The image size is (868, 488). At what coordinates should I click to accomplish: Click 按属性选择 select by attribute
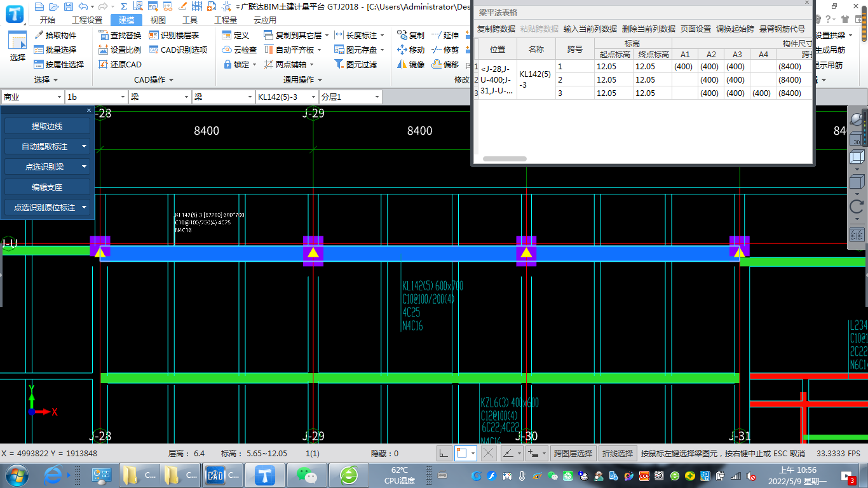(x=59, y=64)
